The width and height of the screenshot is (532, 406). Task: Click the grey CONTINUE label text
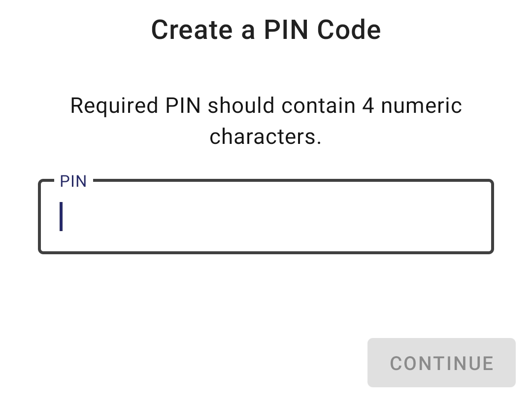click(x=441, y=364)
